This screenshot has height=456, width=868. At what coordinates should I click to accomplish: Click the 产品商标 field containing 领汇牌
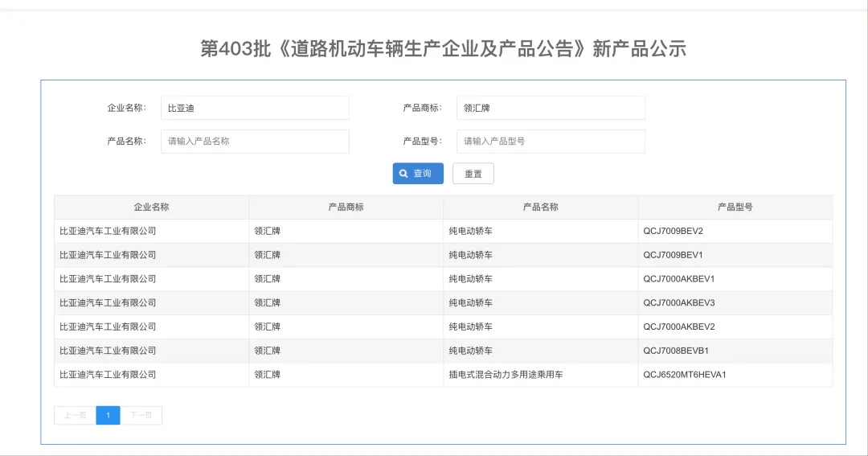pyautogui.click(x=551, y=108)
